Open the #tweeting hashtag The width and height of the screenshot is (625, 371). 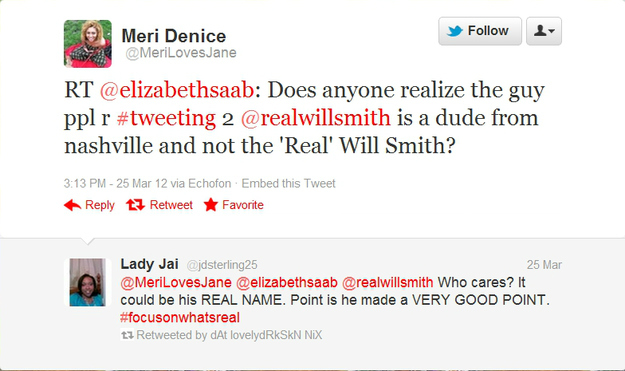166,118
